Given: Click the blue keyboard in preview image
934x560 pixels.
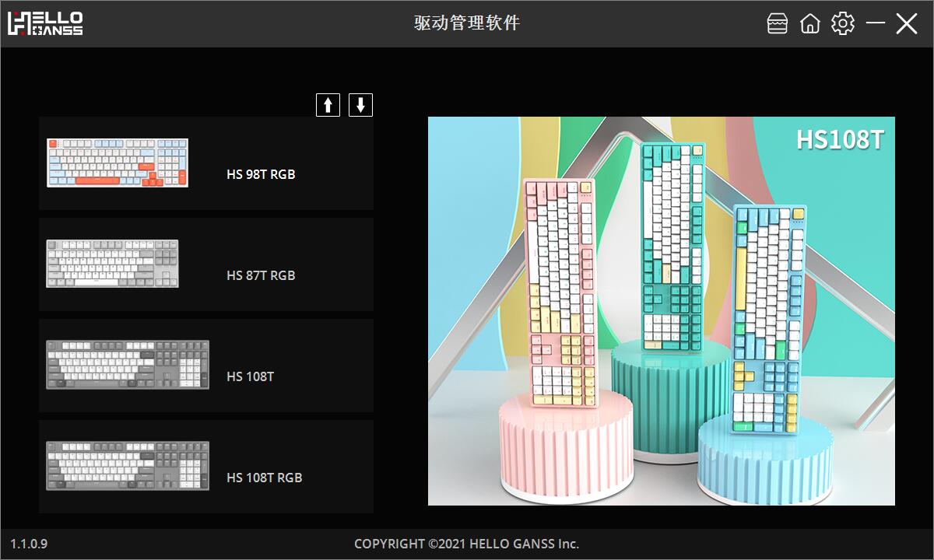Looking at the screenshot, I should coord(769,319).
